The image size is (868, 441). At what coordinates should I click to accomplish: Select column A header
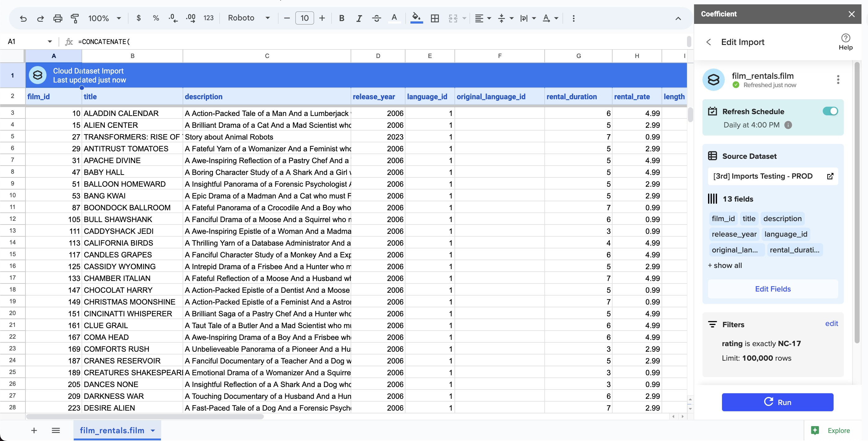coord(54,56)
